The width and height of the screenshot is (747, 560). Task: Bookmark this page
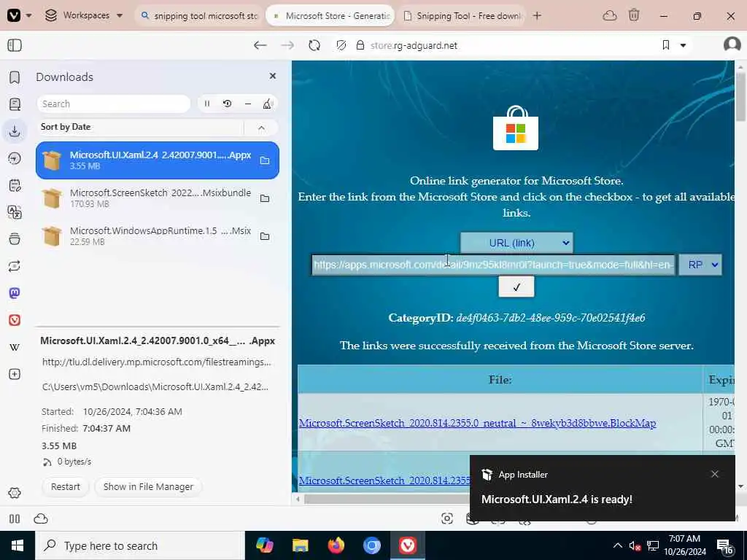665,45
